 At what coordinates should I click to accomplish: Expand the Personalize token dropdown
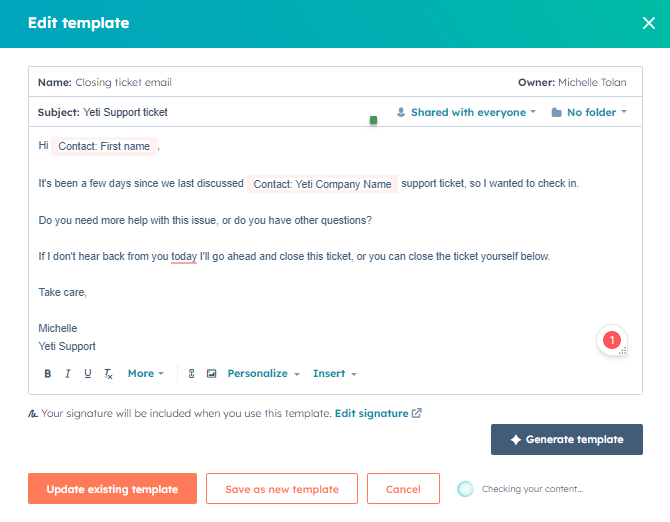[x=263, y=374]
